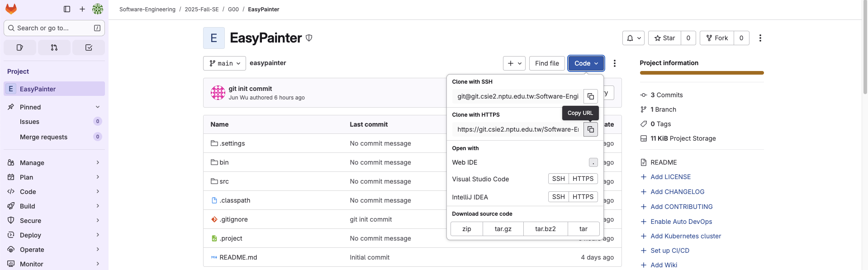
Task: Expand the Manage sidebar section
Action: (x=54, y=163)
